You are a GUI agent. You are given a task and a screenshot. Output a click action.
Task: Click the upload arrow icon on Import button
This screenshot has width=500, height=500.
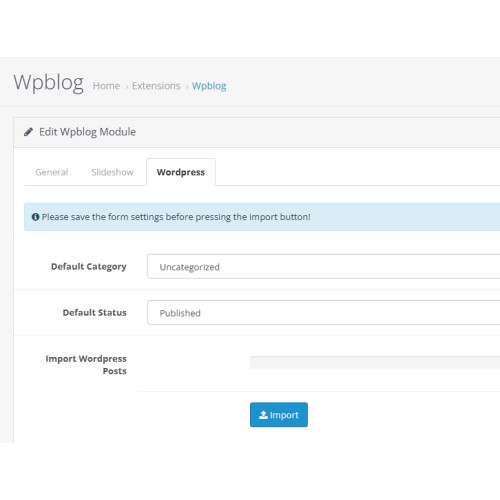tap(263, 415)
